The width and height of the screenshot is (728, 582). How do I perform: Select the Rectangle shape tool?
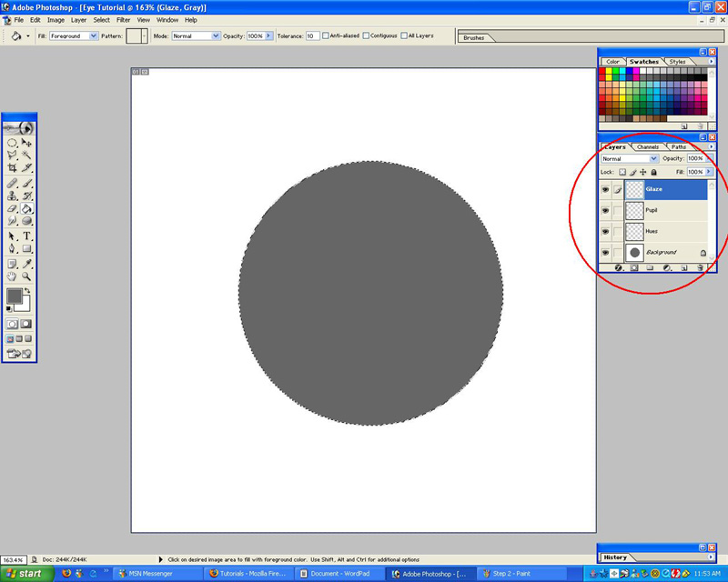pos(27,249)
